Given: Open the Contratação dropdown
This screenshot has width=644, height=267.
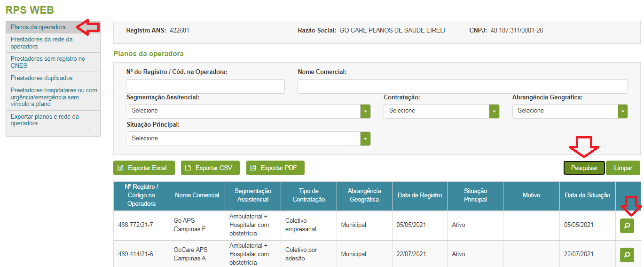Looking at the screenshot, I should [494, 111].
